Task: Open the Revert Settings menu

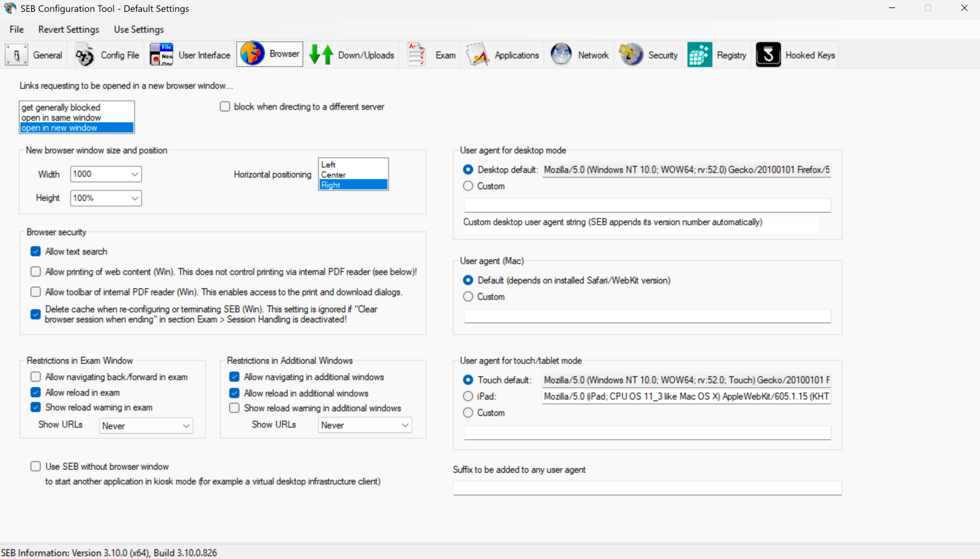Action: [69, 29]
